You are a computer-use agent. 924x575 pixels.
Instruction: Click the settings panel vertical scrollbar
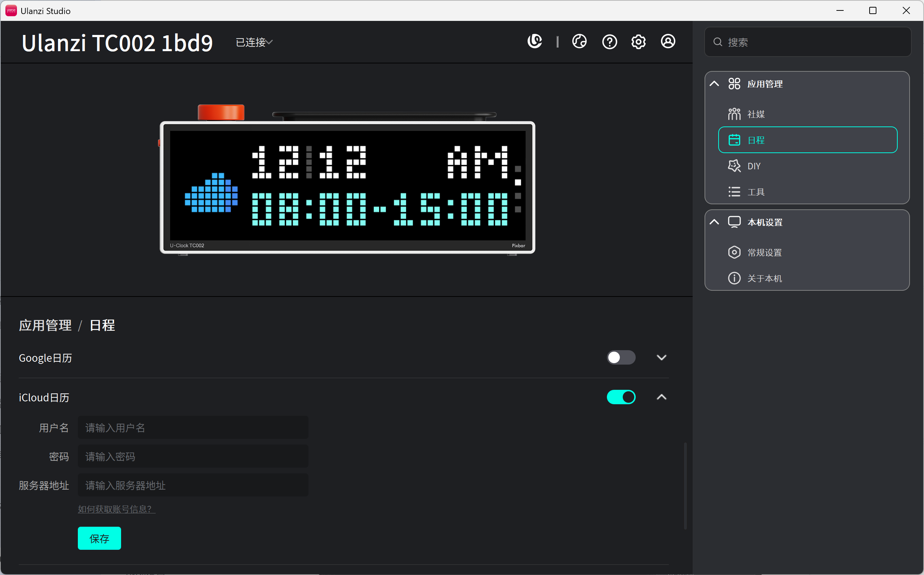click(685, 486)
